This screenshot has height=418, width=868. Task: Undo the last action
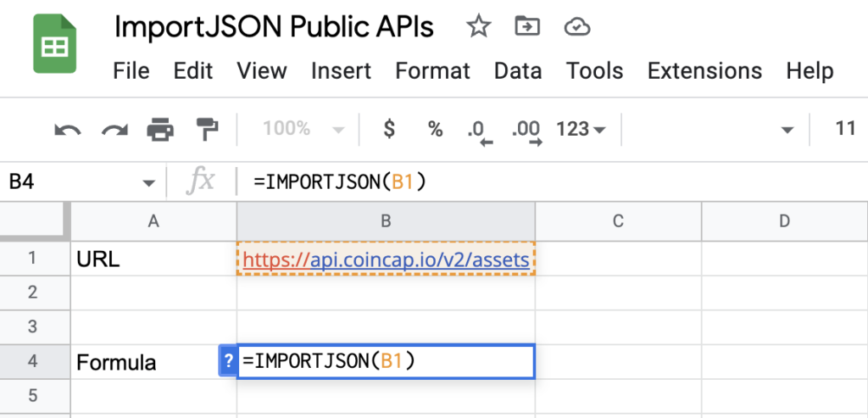click(67, 130)
